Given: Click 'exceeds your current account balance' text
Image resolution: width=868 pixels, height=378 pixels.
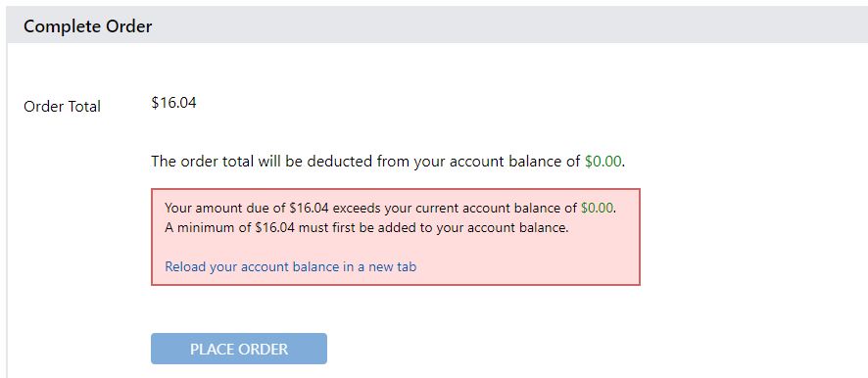Looking at the screenshot, I should (x=456, y=208).
